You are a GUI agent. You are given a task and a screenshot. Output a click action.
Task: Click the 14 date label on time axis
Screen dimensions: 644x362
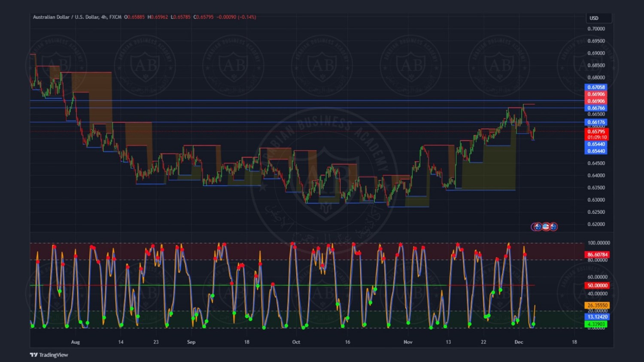[x=121, y=342]
